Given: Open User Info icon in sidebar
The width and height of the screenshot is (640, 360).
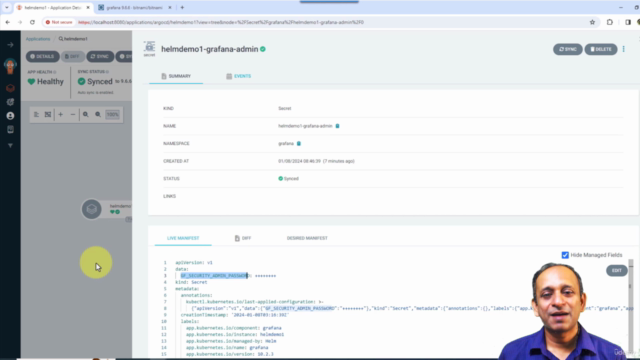Looking at the screenshot, I should (x=10, y=116).
